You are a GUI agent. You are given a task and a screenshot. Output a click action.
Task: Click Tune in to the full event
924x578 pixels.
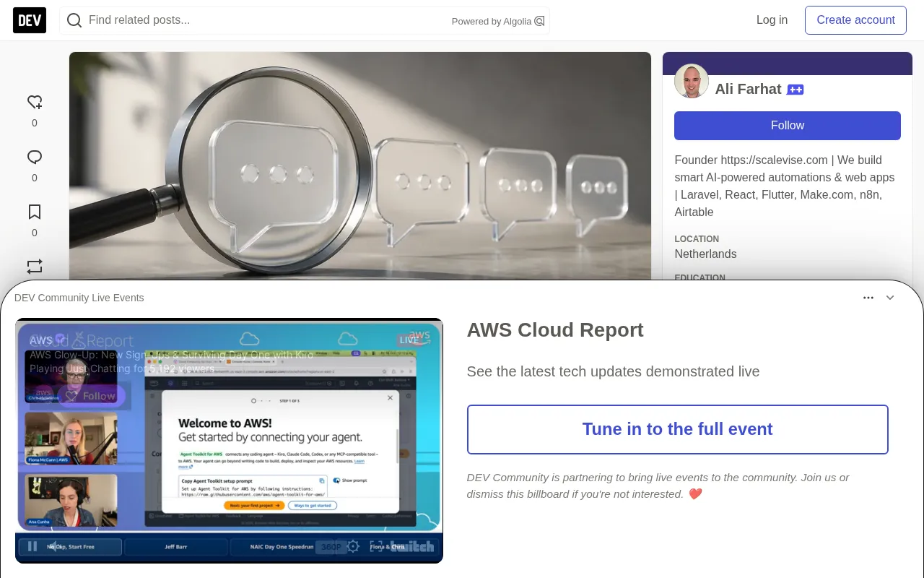(677, 429)
